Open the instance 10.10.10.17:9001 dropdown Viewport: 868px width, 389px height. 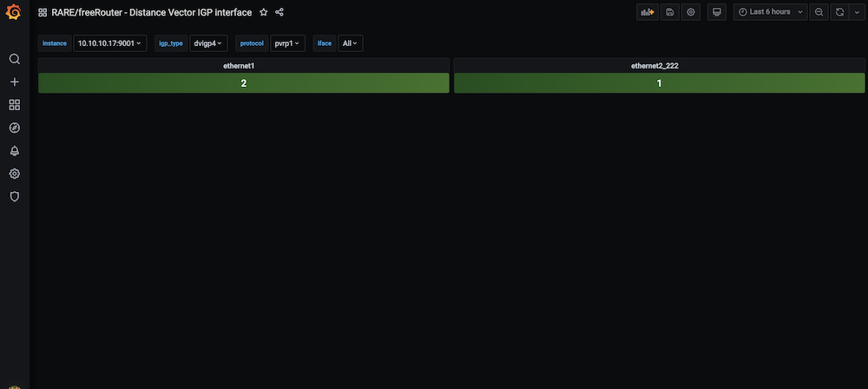point(109,43)
